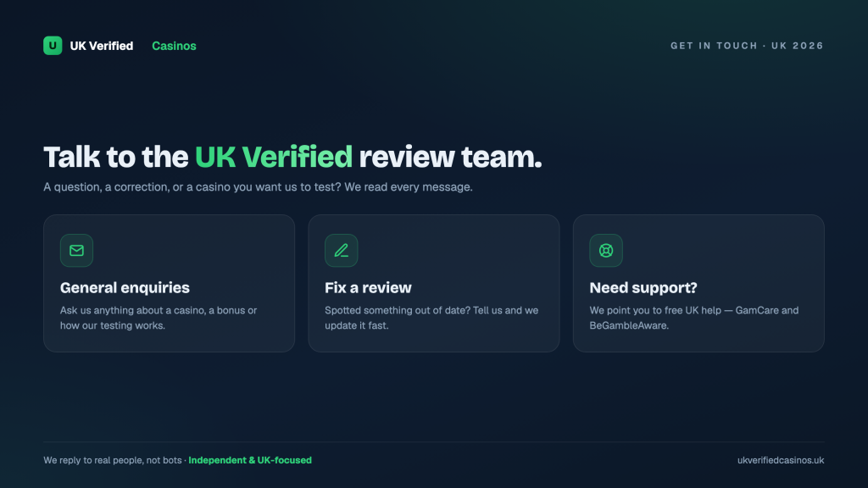Select the Fix a review heading

click(368, 288)
